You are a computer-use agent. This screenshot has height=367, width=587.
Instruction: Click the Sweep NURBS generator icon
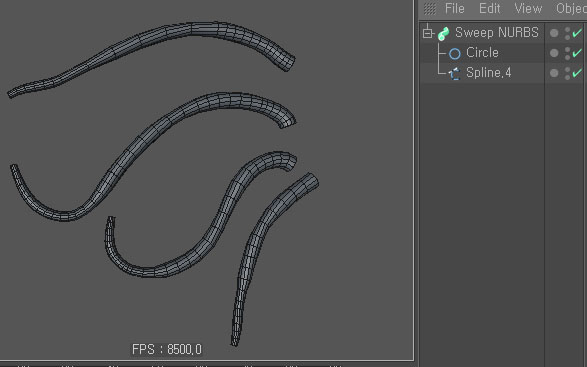(x=444, y=34)
